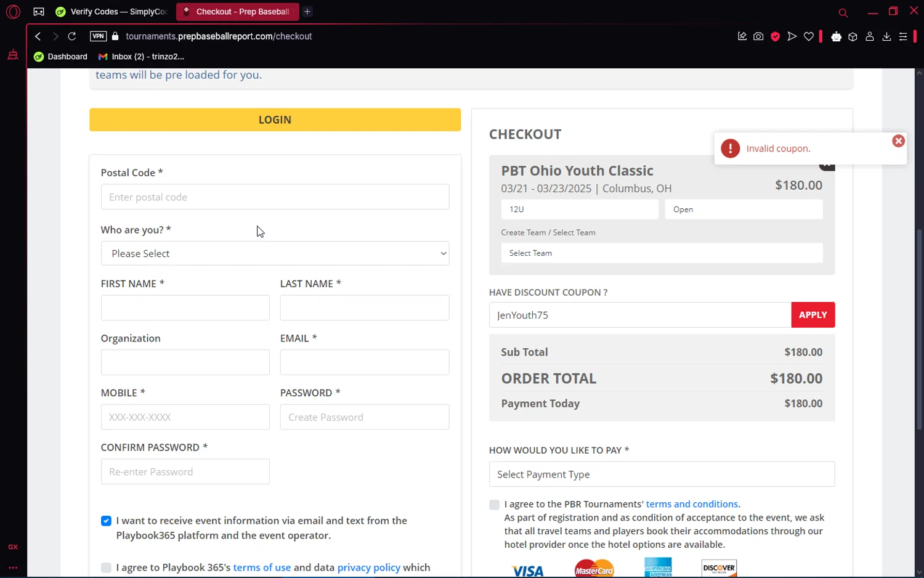
Task: Click the Postal Code input field
Action: click(x=275, y=197)
